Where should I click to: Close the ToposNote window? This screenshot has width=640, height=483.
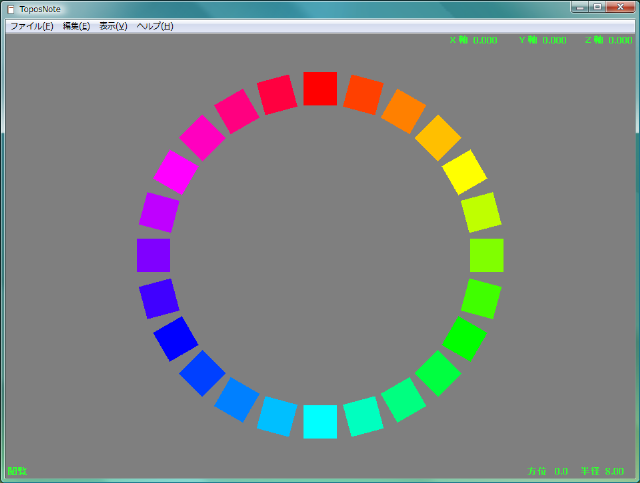pos(620,7)
